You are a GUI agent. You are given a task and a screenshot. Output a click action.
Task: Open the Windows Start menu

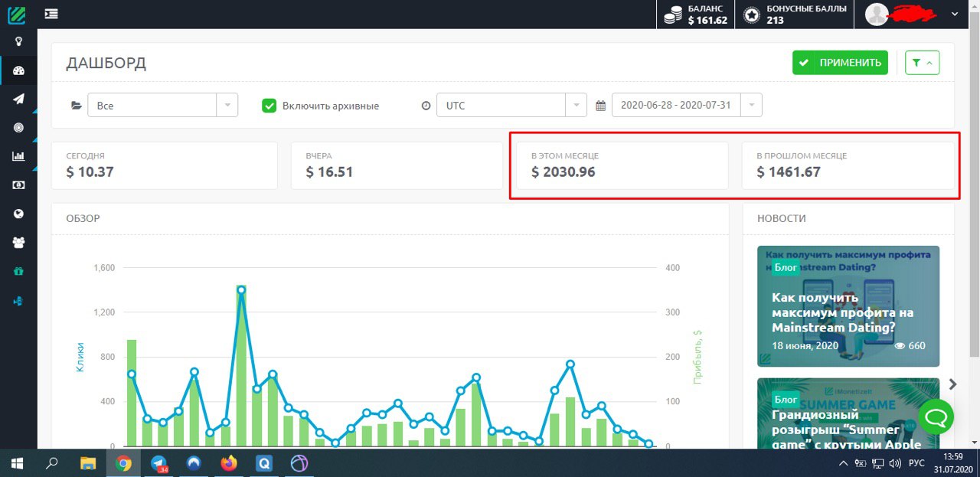point(17,463)
